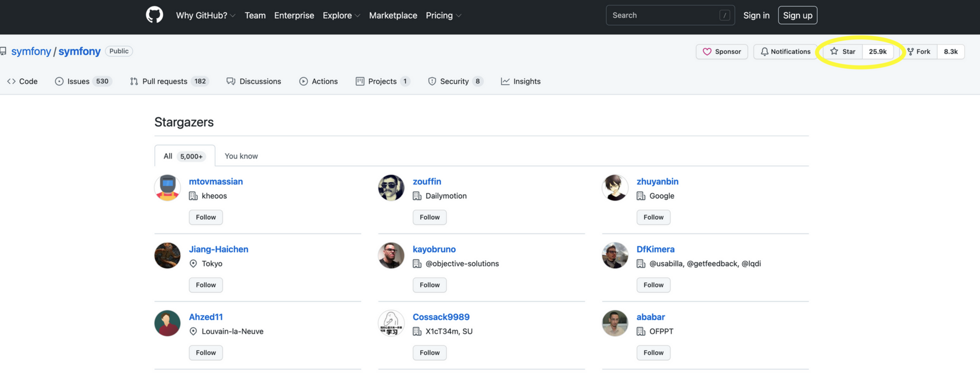Open kayobruno avatar image
The width and height of the screenshot is (980, 375).
(x=391, y=255)
